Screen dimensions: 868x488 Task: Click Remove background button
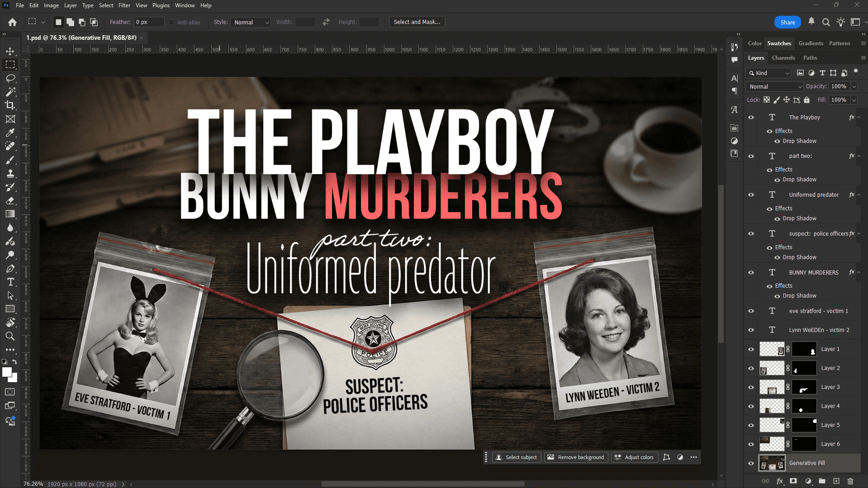(x=576, y=458)
